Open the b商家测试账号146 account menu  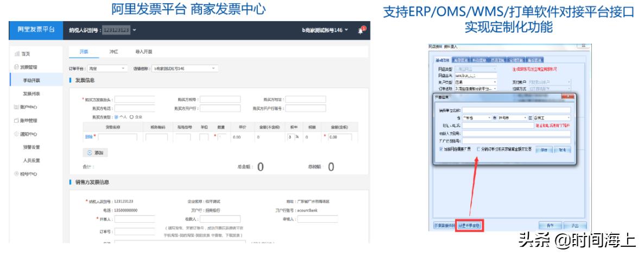(325, 30)
